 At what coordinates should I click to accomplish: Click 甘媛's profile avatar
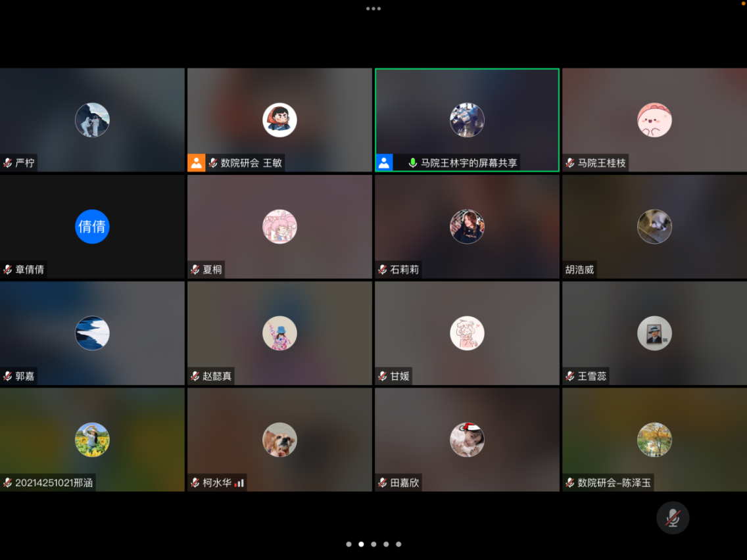click(467, 333)
